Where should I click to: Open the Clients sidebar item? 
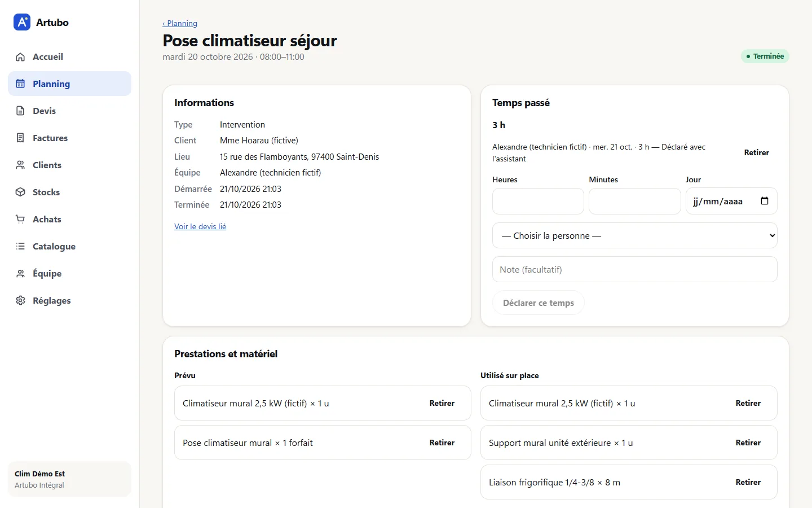69,165
